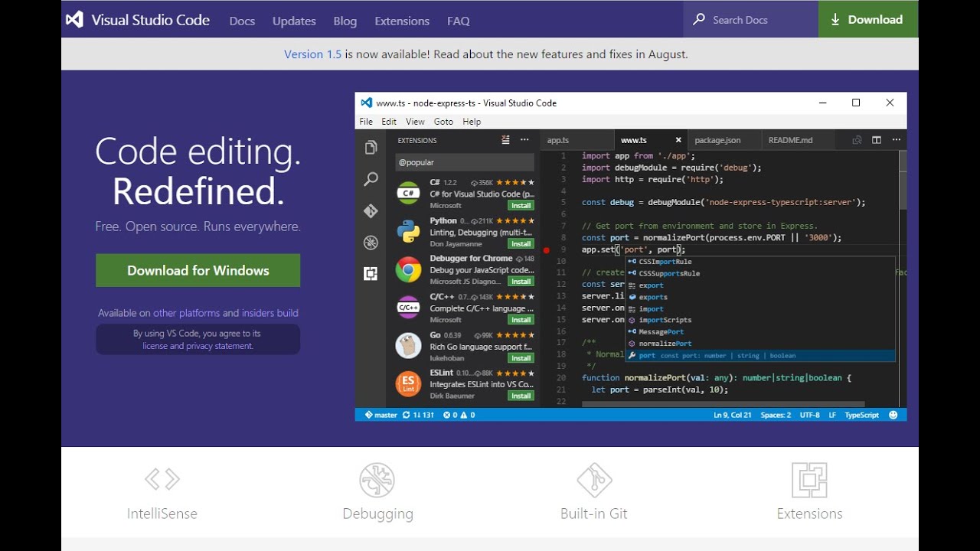Open the Edit menu
The width and height of the screenshot is (980, 551).
[389, 122]
